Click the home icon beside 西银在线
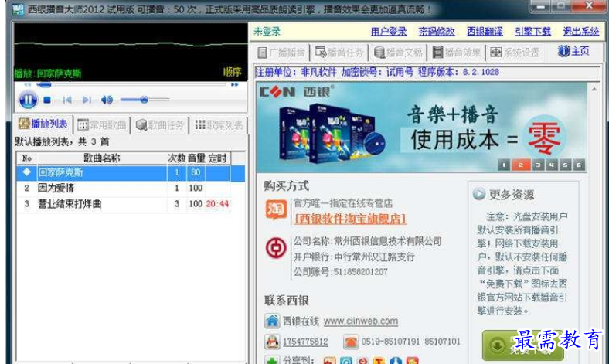The width and height of the screenshot is (609, 364). (x=272, y=321)
